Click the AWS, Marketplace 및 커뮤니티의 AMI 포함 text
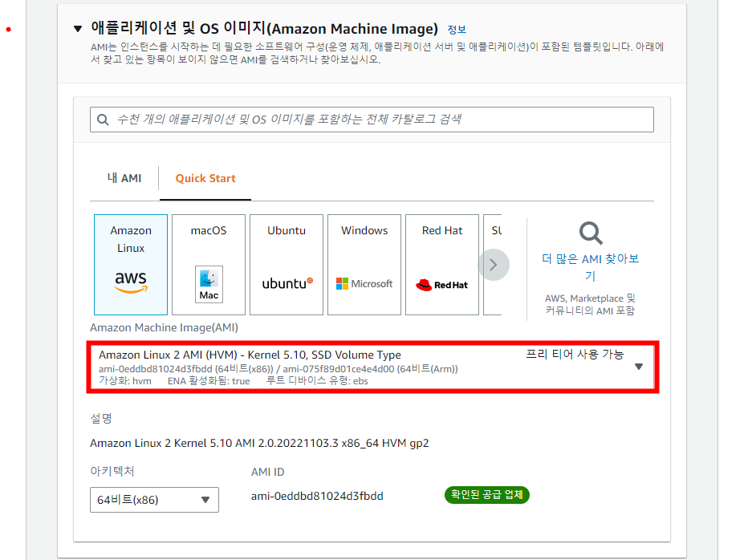 click(x=590, y=304)
